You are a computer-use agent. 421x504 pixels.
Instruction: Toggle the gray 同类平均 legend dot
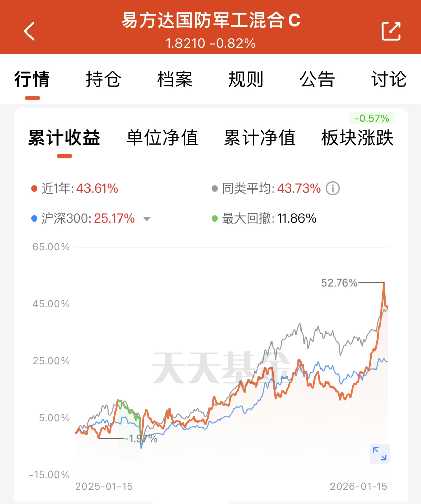(215, 188)
